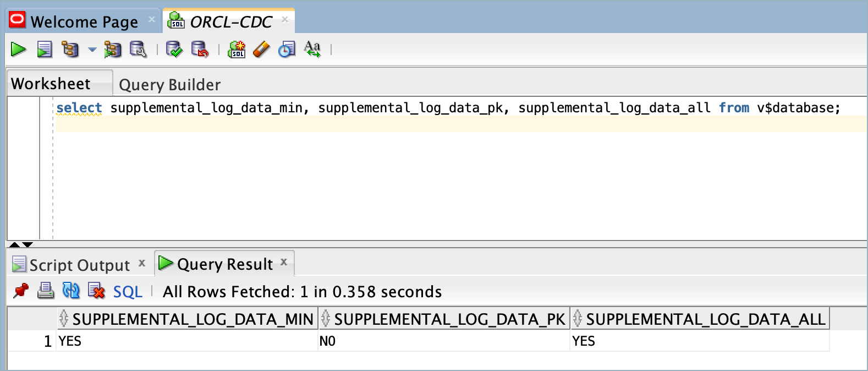
Task: Switch to the Query Builder tab
Action: (170, 84)
